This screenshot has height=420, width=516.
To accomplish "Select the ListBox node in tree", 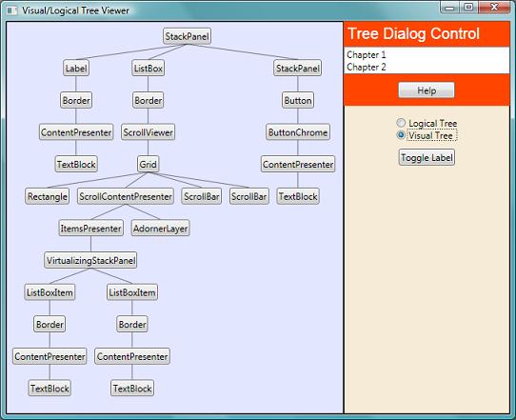I will click(149, 69).
